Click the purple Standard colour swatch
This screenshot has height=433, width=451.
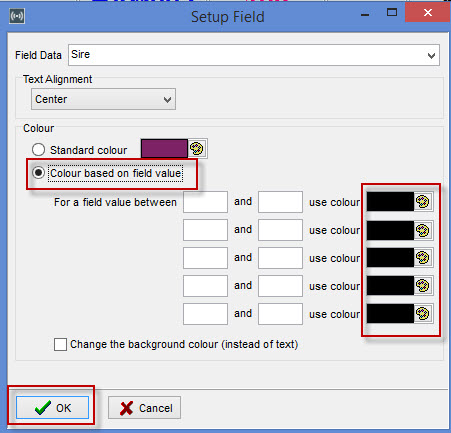point(164,148)
